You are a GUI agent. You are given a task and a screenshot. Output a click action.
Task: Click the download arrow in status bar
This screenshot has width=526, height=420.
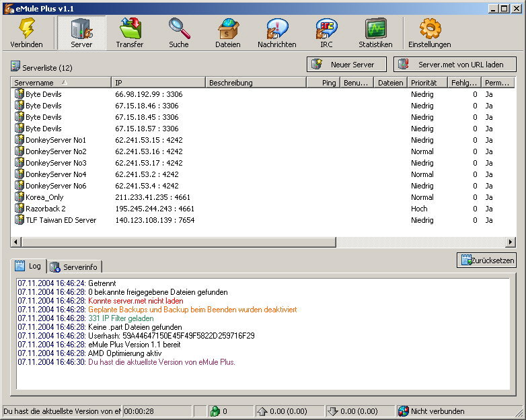pyautogui.click(x=332, y=411)
